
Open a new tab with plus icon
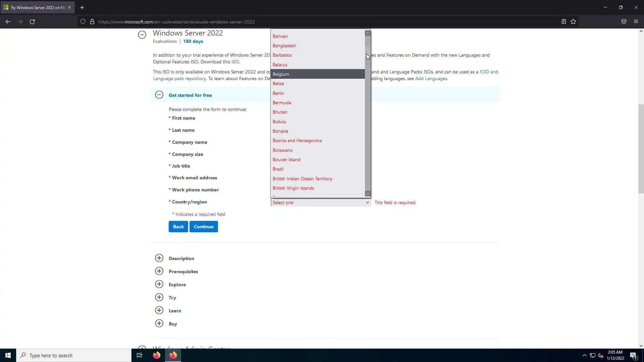82,7
